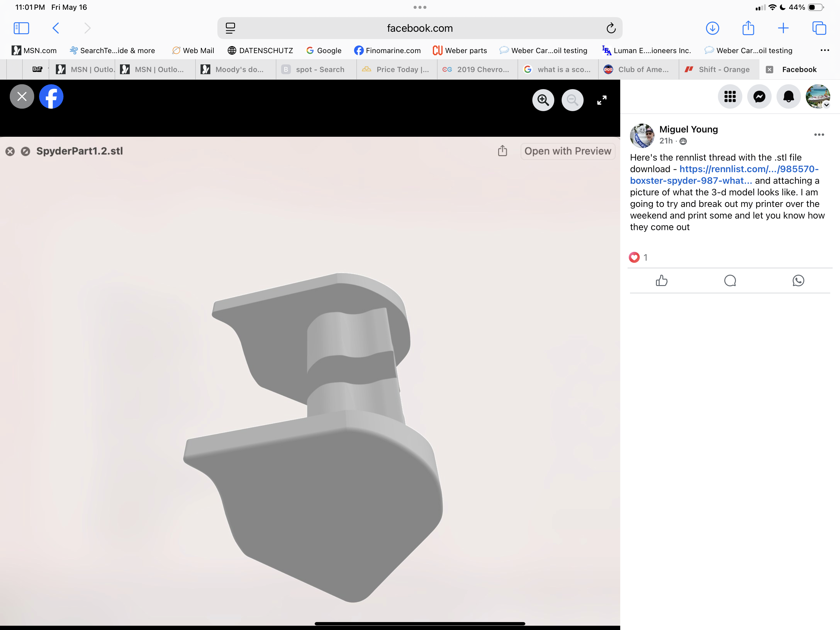
Task: Zoom out of the photo
Action: pyautogui.click(x=572, y=100)
